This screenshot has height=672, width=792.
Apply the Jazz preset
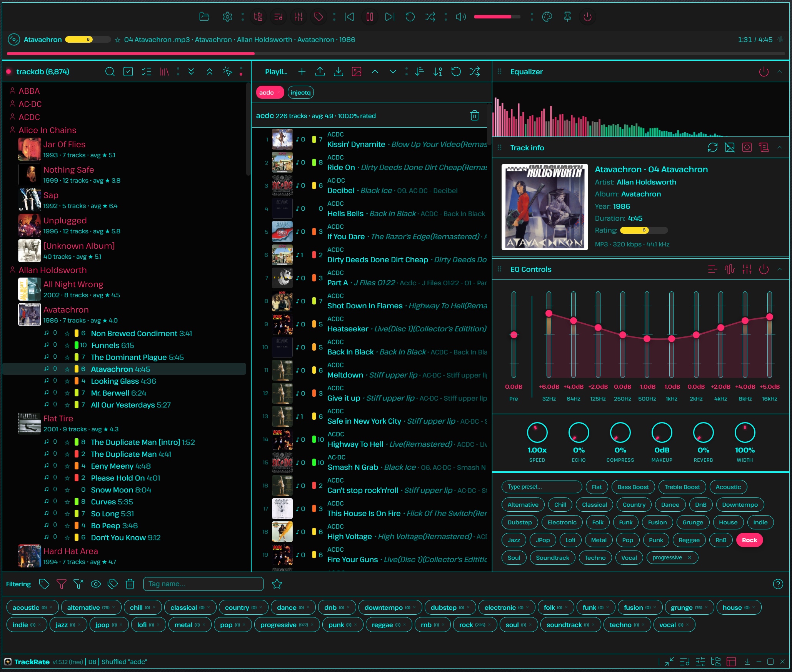pyautogui.click(x=514, y=540)
